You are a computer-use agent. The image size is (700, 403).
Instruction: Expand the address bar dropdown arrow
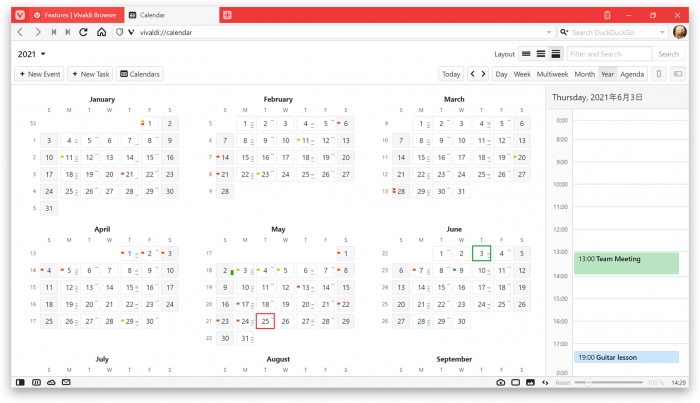[549, 32]
